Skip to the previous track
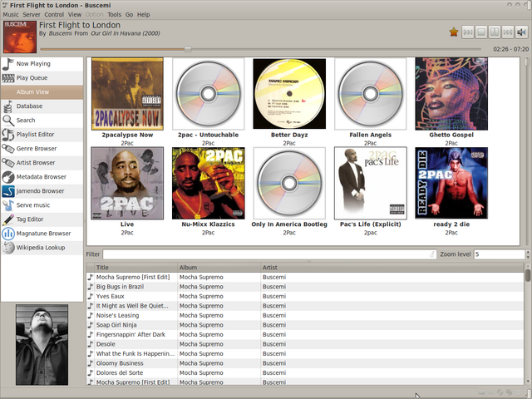Image resolution: width=532 pixels, height=399 pixels. 468,32
